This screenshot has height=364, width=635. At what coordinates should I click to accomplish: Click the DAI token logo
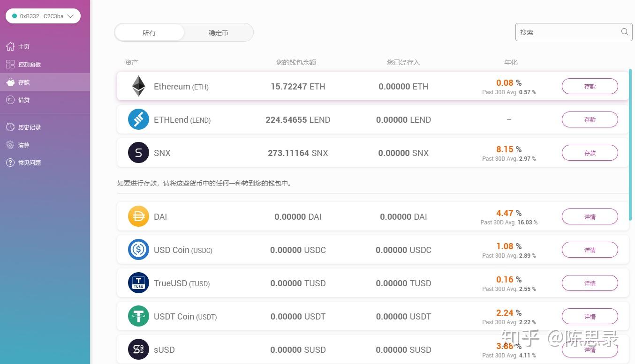point(138,216)
